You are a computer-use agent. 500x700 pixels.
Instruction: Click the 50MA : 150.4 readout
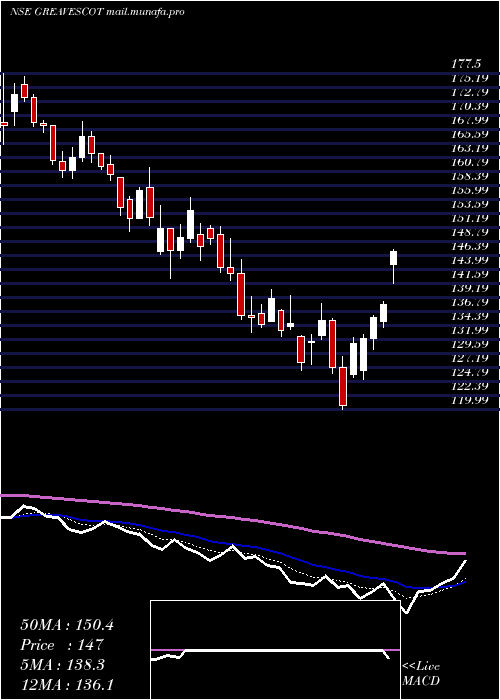(x=67, y=625)
